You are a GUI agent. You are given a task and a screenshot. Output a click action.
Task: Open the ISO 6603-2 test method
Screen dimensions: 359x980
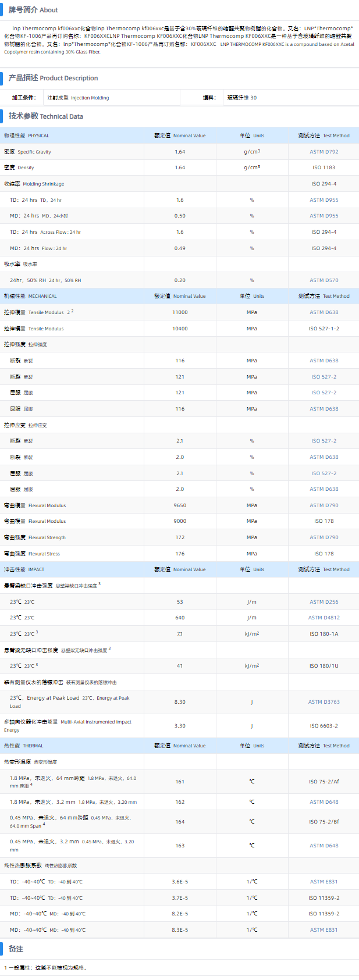(x=324, y=726)
